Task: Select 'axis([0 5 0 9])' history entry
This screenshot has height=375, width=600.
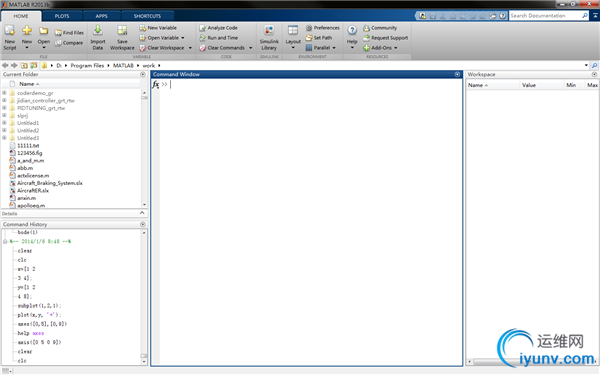Action: [39, 342]
